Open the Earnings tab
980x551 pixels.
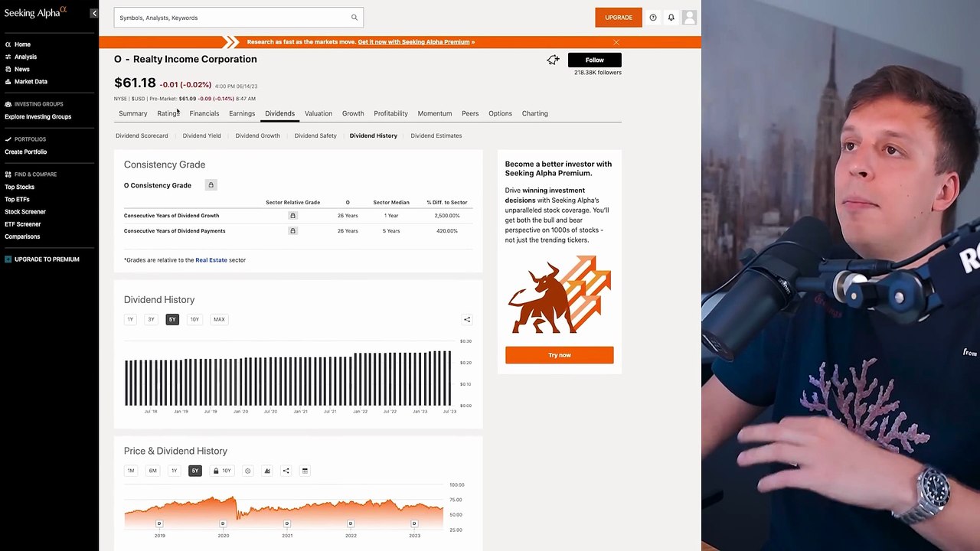[x=242, y=113]
